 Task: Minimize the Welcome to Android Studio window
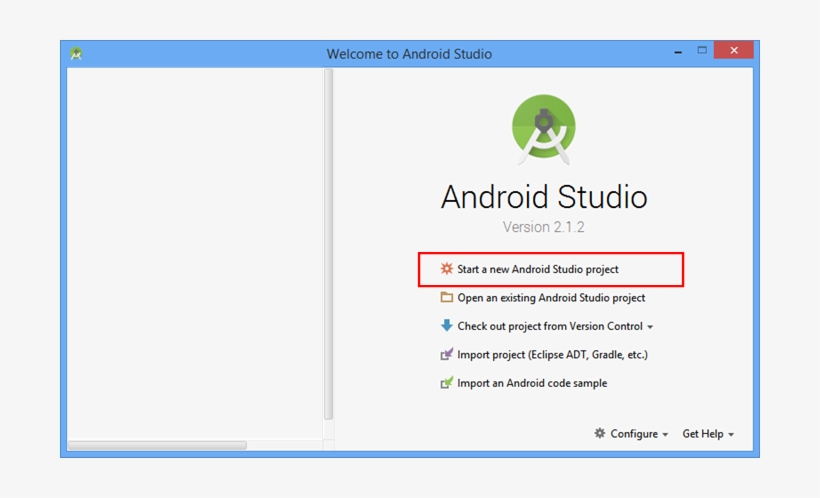pos(678,51)
